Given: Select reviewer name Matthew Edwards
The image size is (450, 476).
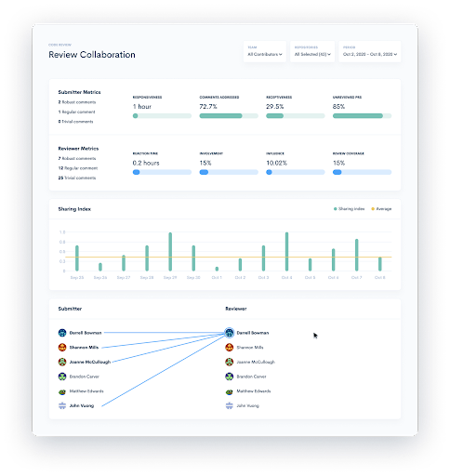Looking at the screenshot, I should click(254, 391).
